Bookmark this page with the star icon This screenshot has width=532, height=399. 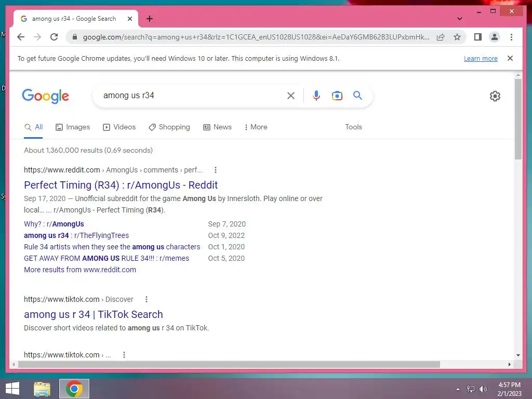tap(457, 37)
